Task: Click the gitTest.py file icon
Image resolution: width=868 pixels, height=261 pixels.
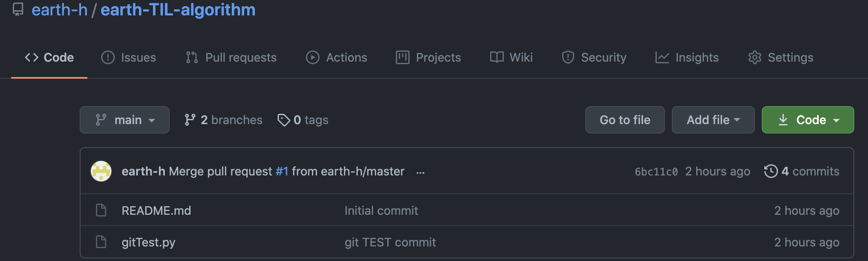Action: point(101,242)
